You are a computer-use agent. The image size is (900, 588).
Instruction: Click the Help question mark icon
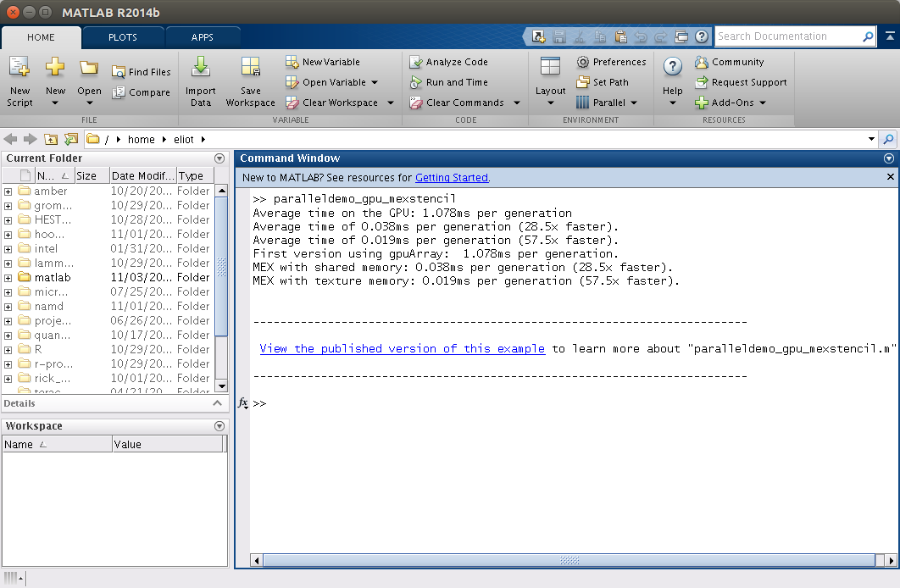[672, 67]
